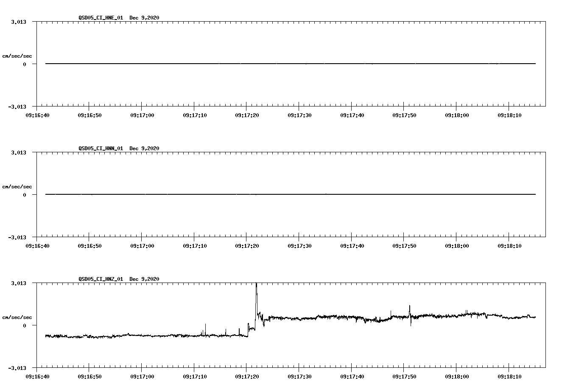Select the QSD05_CI_HNN_01 channel title
Image resolution: width=576 pixels, height=392 pixels.
(101, 148)
